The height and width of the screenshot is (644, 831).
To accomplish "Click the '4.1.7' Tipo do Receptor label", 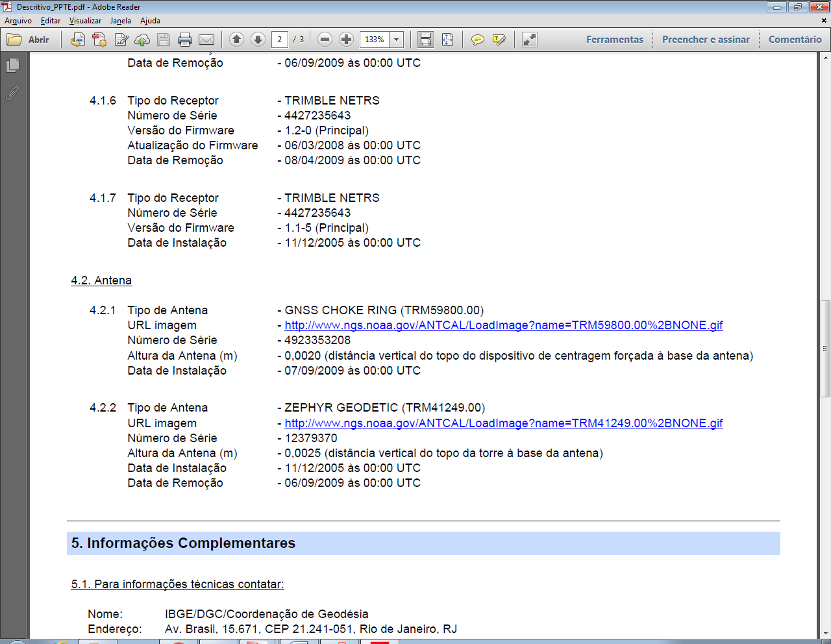I will 173,198.
